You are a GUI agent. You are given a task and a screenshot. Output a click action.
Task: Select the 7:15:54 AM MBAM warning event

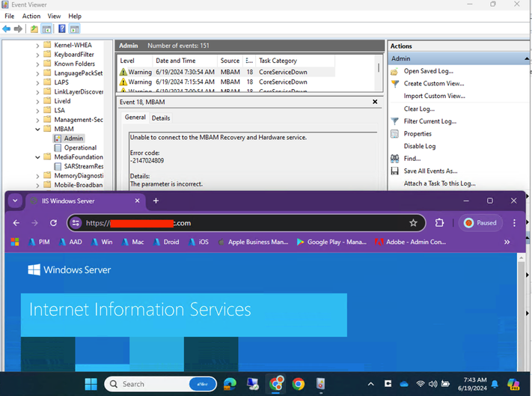point(226,82)
